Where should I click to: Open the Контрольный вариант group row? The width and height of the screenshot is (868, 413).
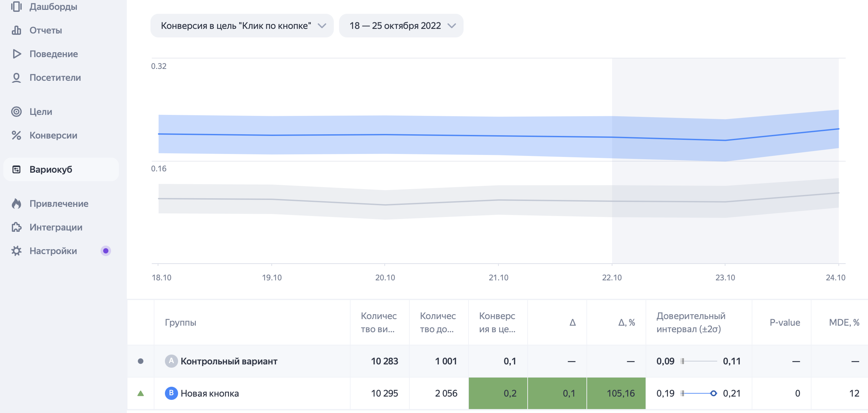click(x=229, y=361)
